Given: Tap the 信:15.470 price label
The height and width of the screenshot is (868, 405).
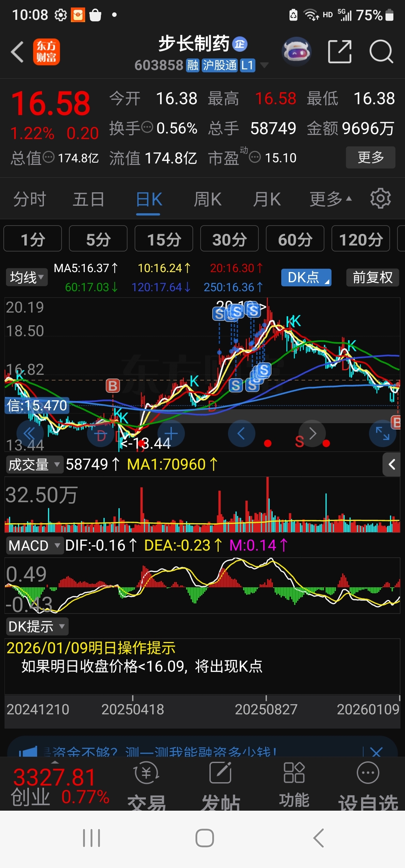Looking at the screenshot, I should [37, 406].
